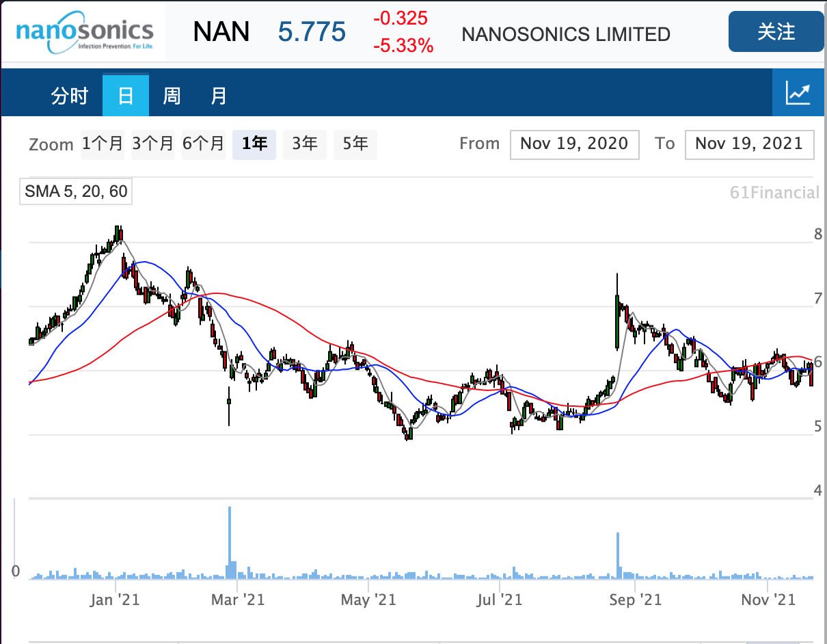Switch to the 月 monthly tab
This screenshot has height=644, width=827.
(218, 96)
